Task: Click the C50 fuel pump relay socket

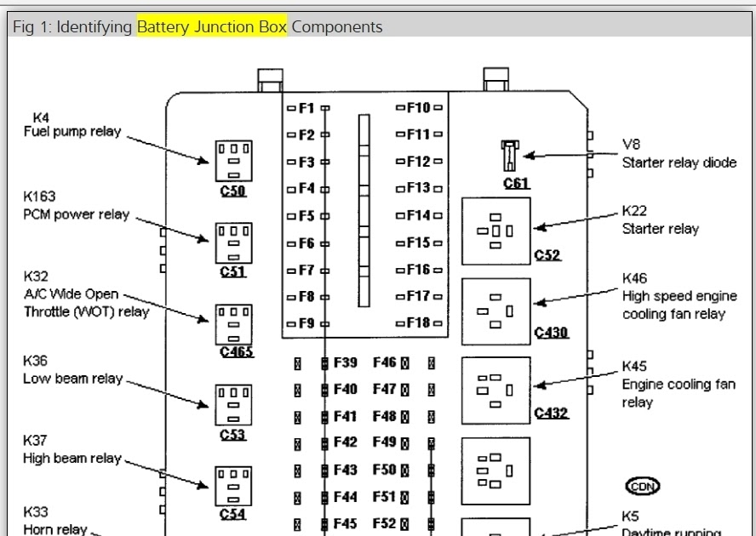Action: [x=234, y=161]
